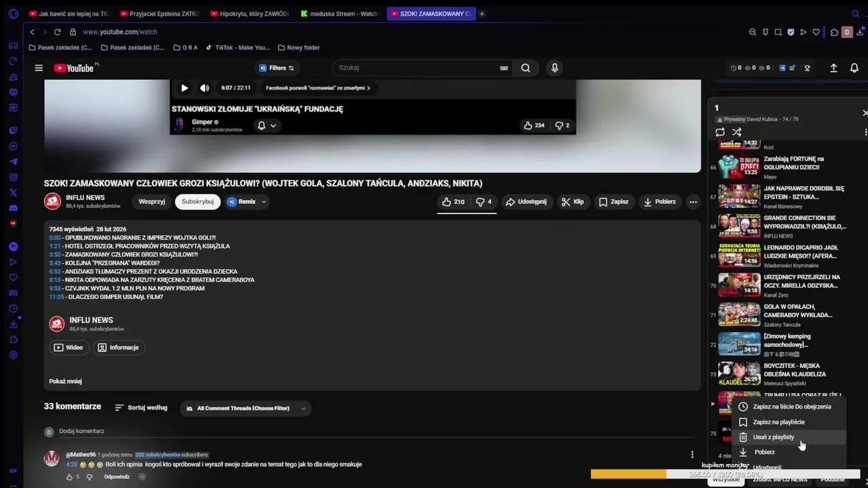The image size is (868, 488).
Task: Jump to timestamp 11:05 in description
Action: pyautogui.click(x=56, y=297)
